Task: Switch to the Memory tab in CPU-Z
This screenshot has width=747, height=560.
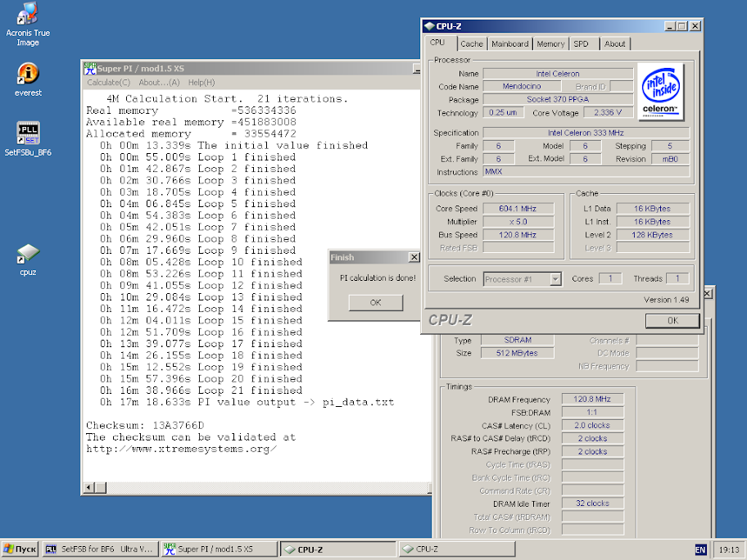Action: 550,44
